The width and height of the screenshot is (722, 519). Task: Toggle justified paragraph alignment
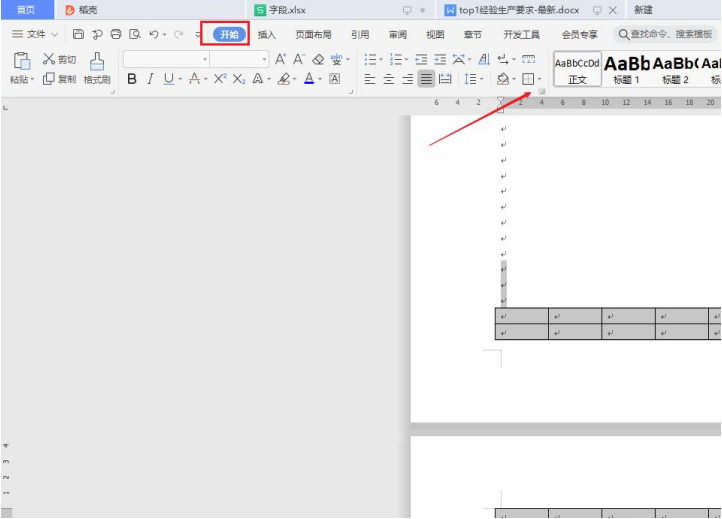tap(427, 79)
